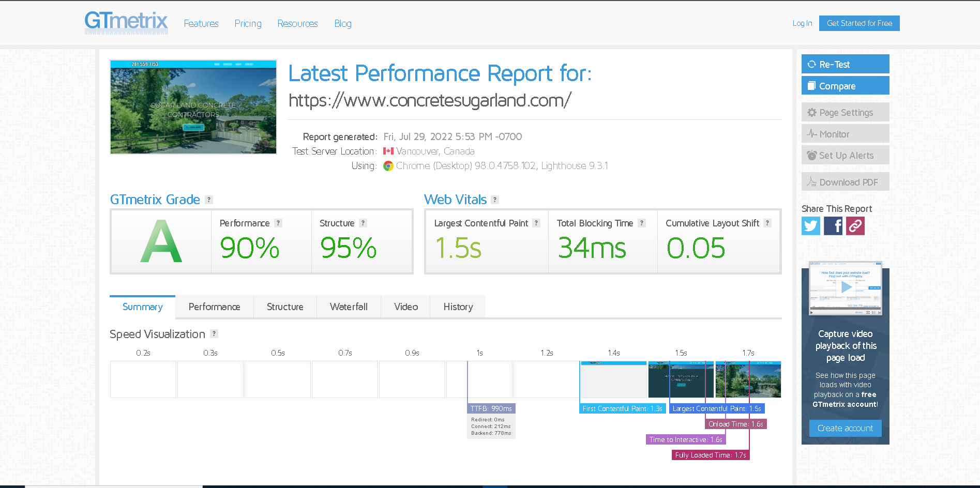The width and height of the screenshot is (980, 488).
Task: Click Set Up Alerts
Action: pos(846,155)
